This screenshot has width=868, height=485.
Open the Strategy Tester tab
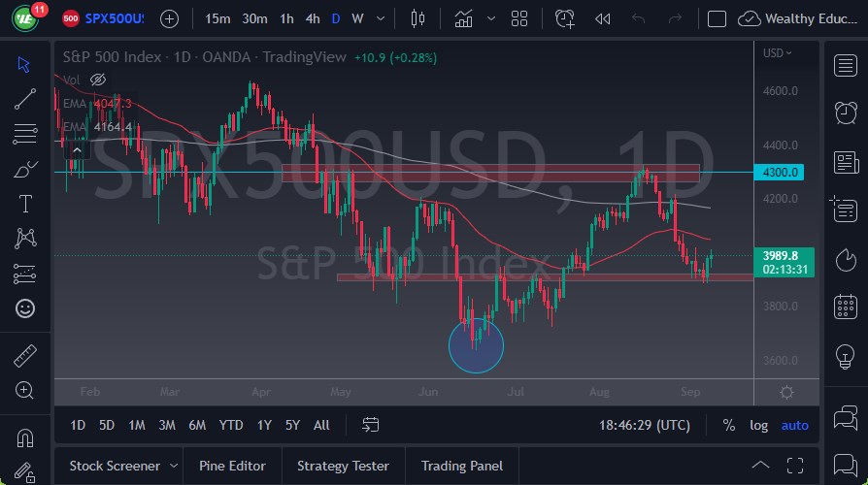tap(343, 466)
